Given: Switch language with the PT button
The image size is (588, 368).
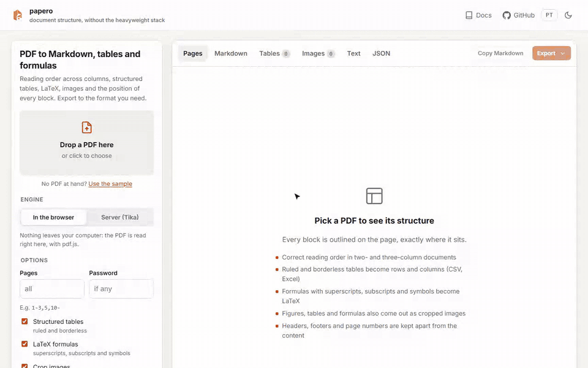Looking at the screenshot, I should pyautogui.click(x=549, y=15).
